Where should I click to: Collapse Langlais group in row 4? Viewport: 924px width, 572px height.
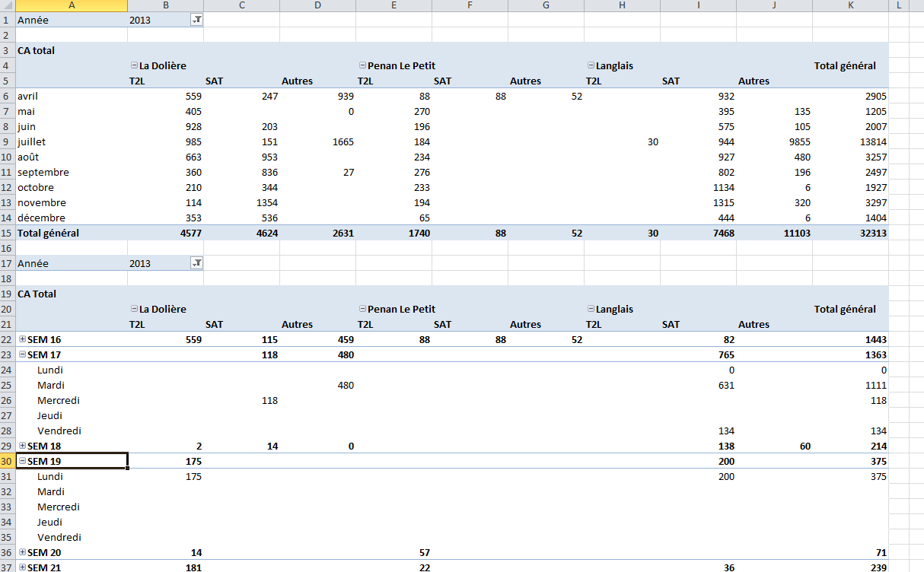pyautogui.click(x=591, y=66)
